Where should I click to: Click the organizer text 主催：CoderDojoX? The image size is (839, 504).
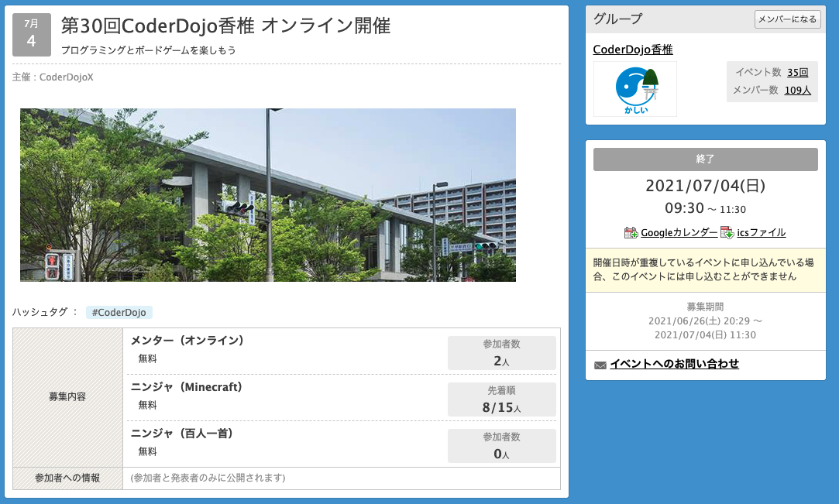tap(53, 77)
